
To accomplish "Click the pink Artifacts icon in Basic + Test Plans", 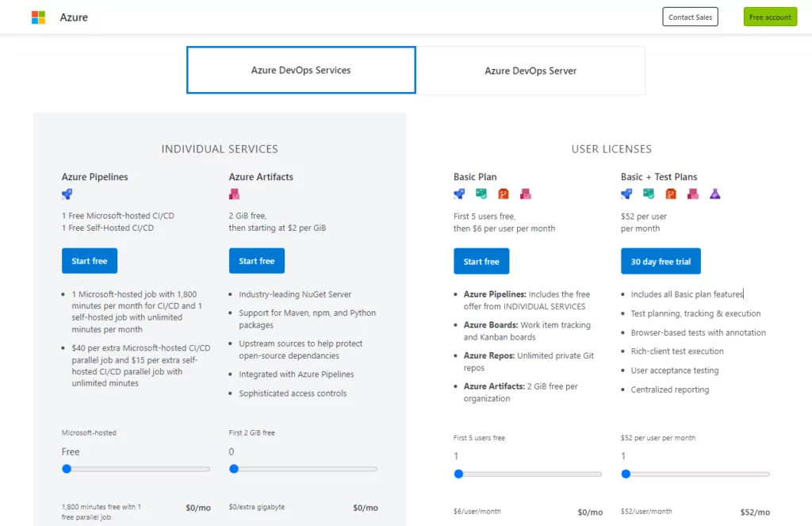I will tap(693, 194).
